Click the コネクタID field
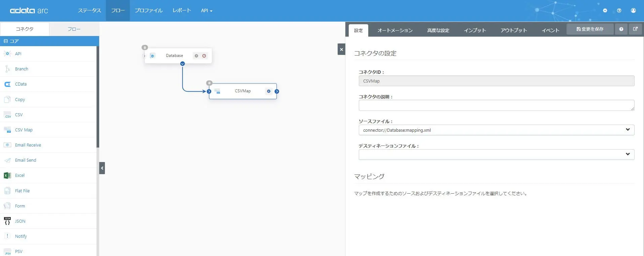Screen dimensions: 644x256 click(x=496, y=81)
